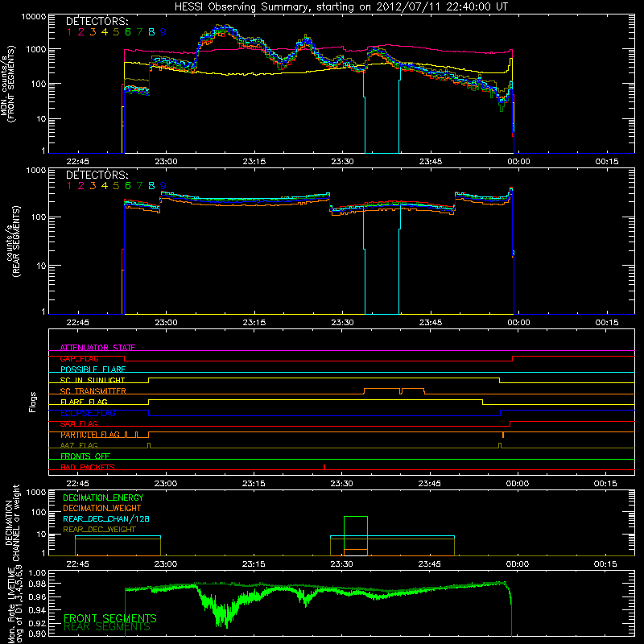Click 23:15 tick under front segments plot

(x=254, y=162)
